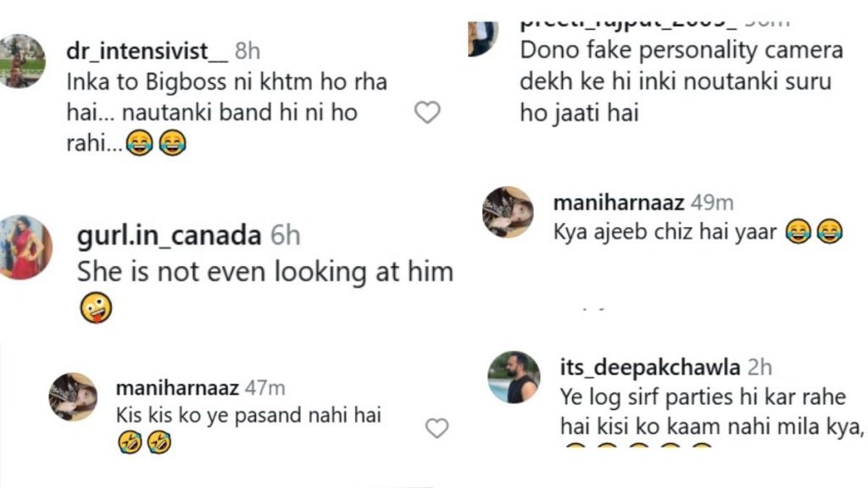Click gurl.in_canada's profile avatar

click(25, 247)
